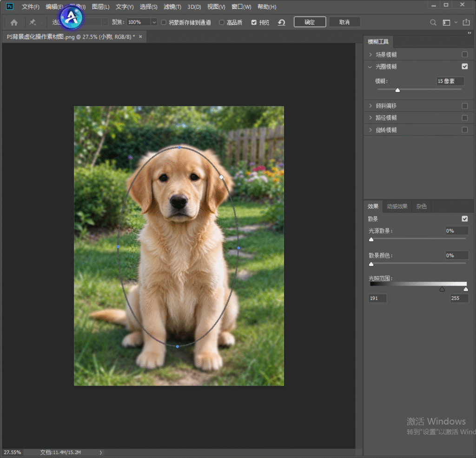The image size is (476, 458).
Task: Enable the 倾斜偏移 checkbox
Action: click(464, 106)
